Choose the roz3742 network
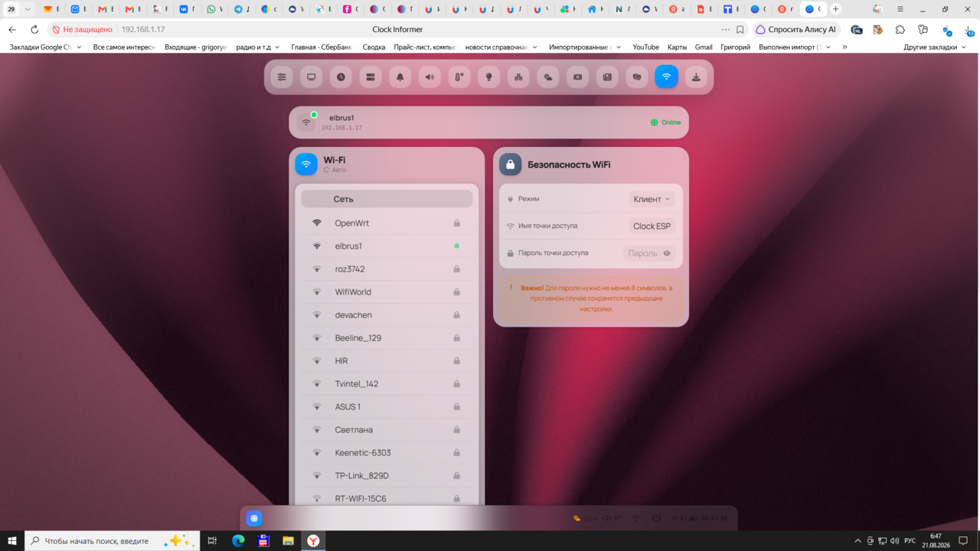Viewport: 980px width, 551px height. point(387,269)
